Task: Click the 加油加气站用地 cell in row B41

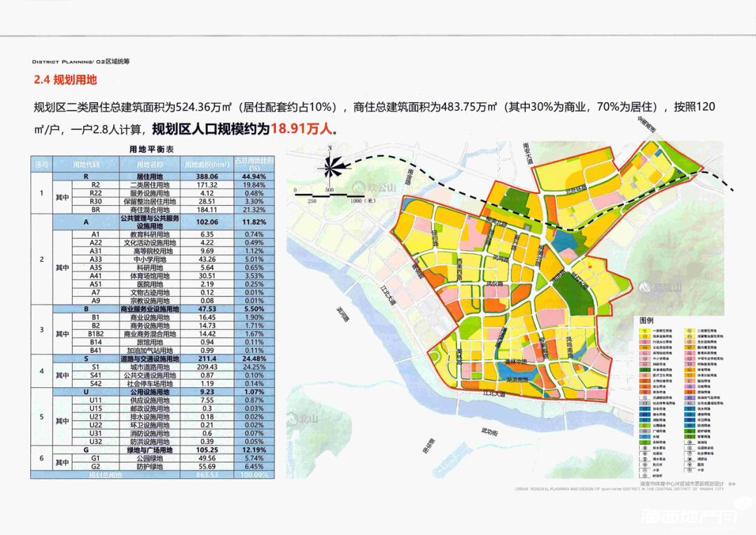Action: [150, 350]
